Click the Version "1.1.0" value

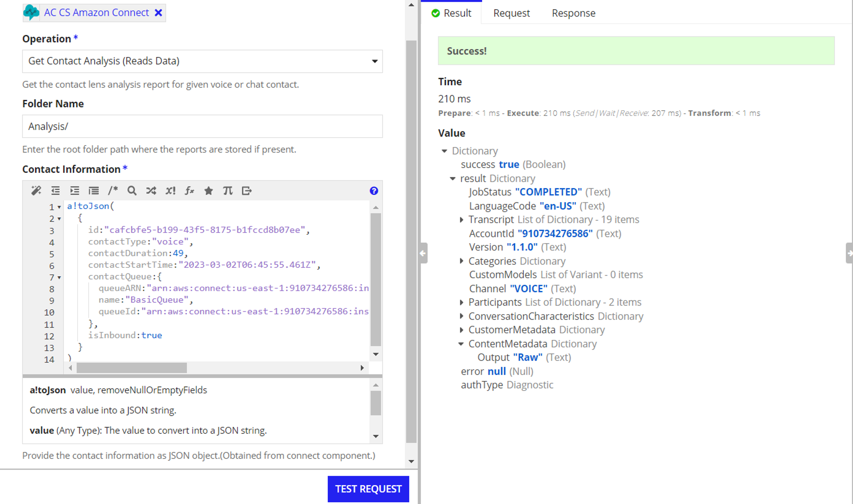tap(522, 247)
